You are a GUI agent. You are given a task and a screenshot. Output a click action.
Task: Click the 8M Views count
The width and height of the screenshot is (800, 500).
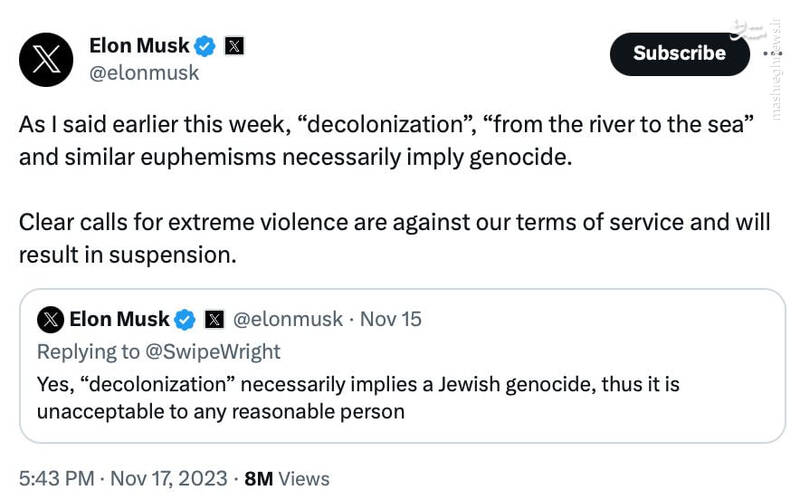click(287, 479)
